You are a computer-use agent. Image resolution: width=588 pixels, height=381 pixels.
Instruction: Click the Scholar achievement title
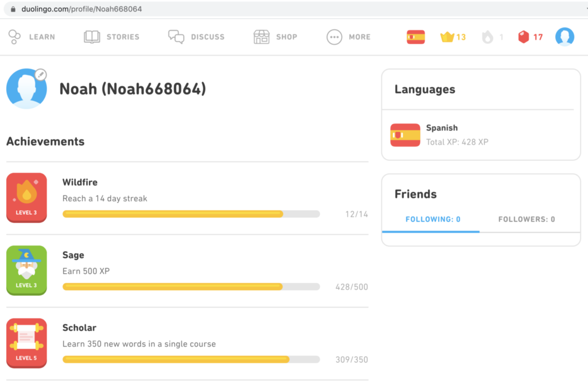(79, 328)
